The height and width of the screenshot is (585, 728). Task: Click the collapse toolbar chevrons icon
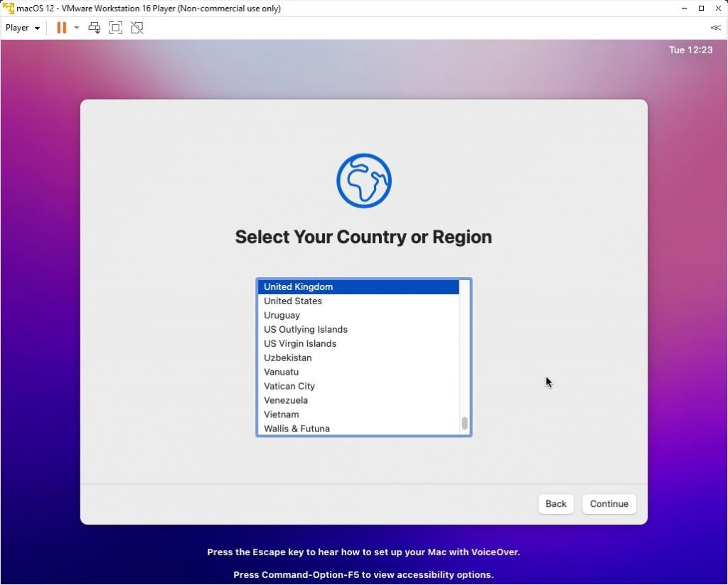715,28
